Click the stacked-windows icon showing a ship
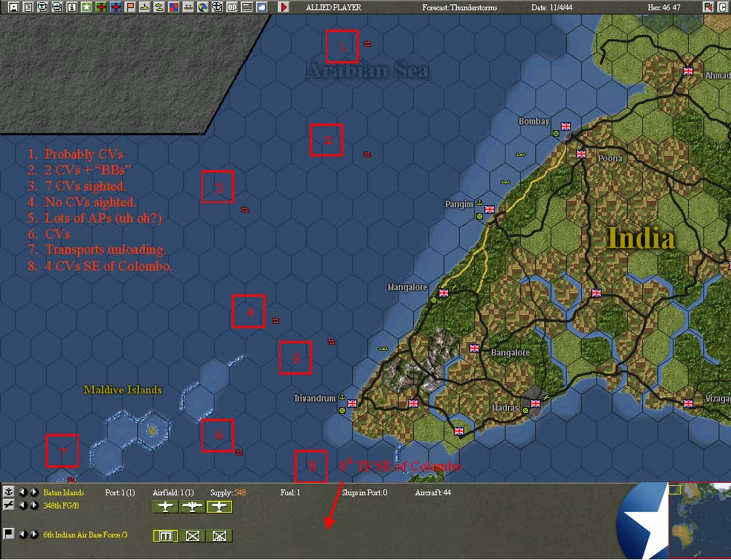The height and width of the screenshot is (560, 731). coord(57,7)
